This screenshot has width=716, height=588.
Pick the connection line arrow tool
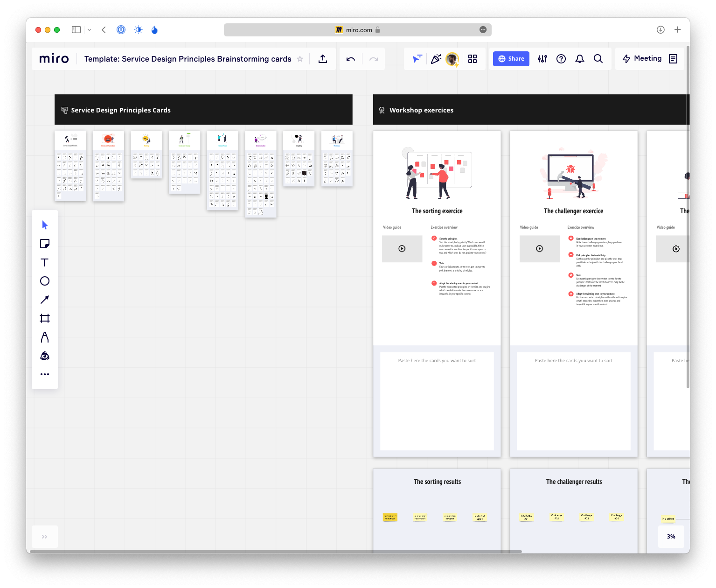coord(45,300)
